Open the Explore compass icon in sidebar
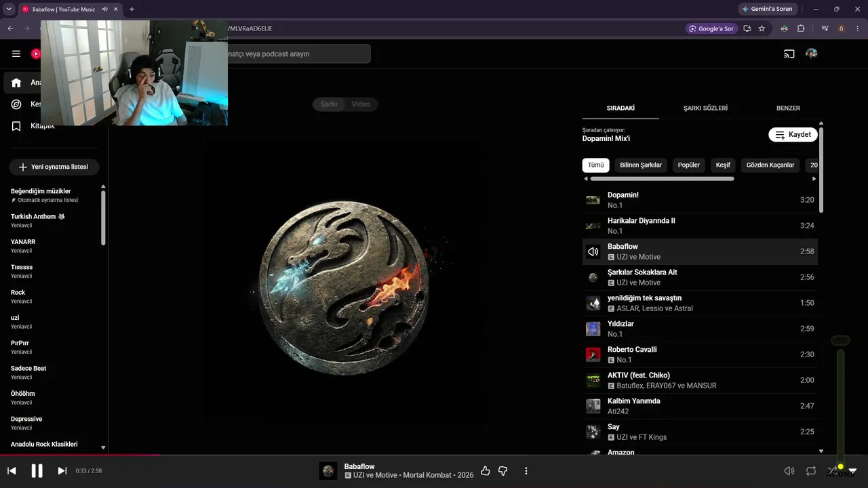 (x=16, y=104)
